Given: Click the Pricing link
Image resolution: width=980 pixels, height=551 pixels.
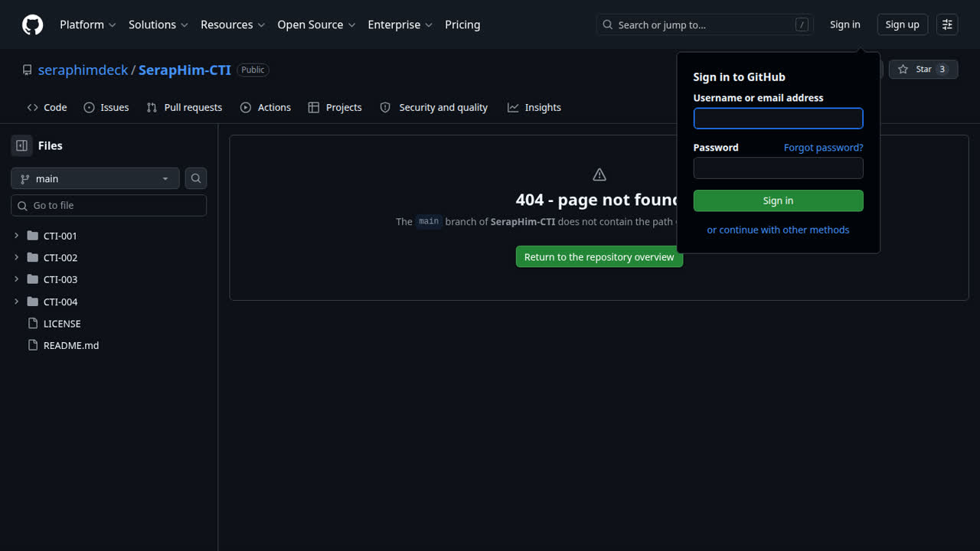Looking at the screenshot, I should click(x=462, y=24).
